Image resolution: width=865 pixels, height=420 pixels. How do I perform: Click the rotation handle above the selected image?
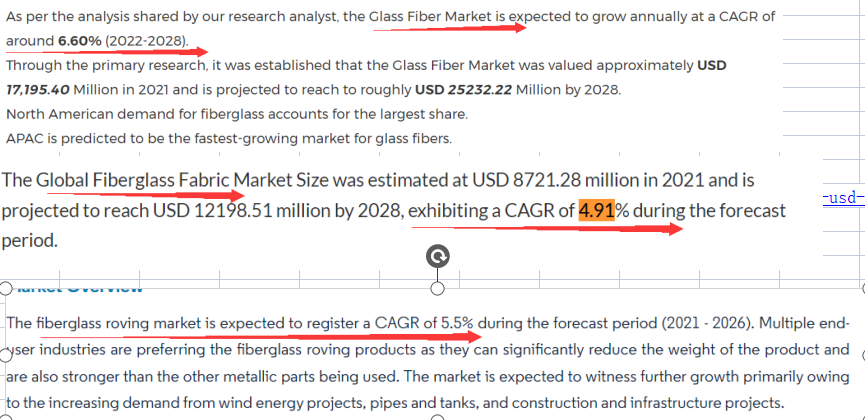(x=437, y=256)
